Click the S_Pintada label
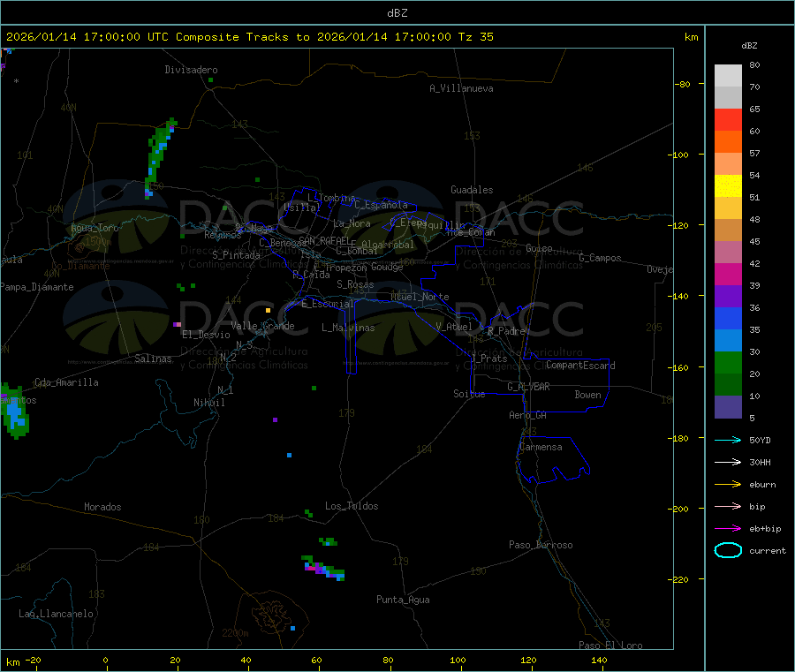The height and width of the screenshot is (672, 795). [236, 255]
